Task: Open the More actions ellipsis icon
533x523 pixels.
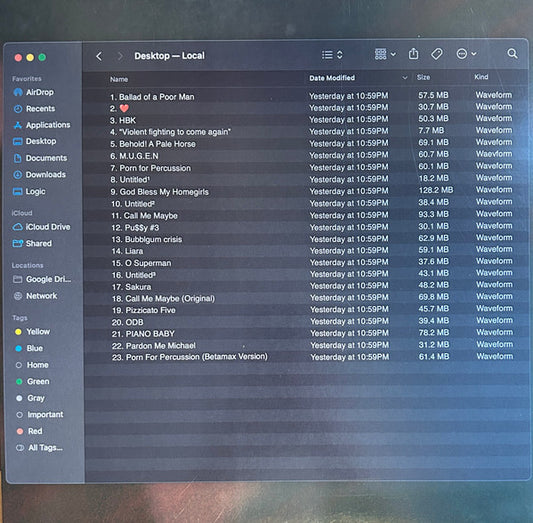Action: click(x=461, y=54)
